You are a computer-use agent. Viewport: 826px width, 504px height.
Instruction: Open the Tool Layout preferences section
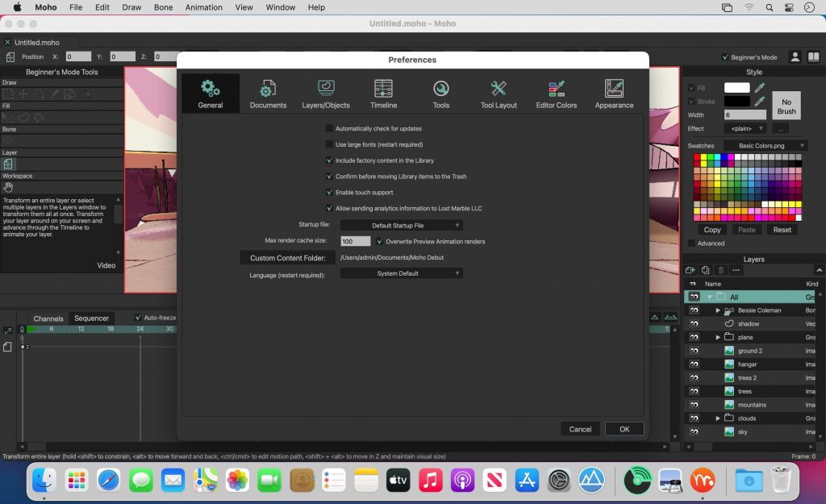499,94
